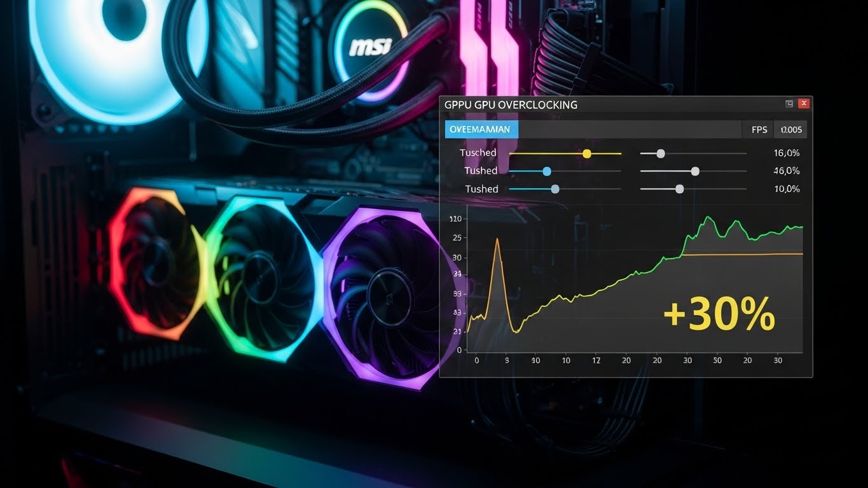Select the blue OVEEMAMIAN tab
The image size is (868, 488).
[x=481, y=130]
